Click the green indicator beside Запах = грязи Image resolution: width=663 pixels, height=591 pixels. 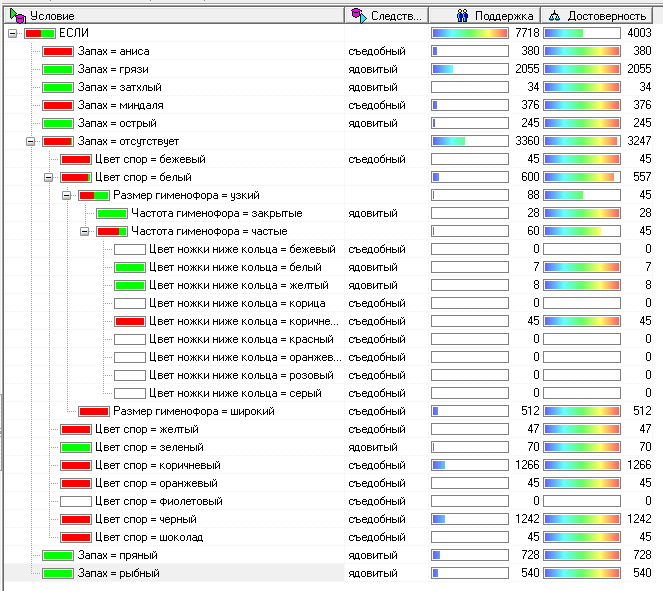click(57, 69)
